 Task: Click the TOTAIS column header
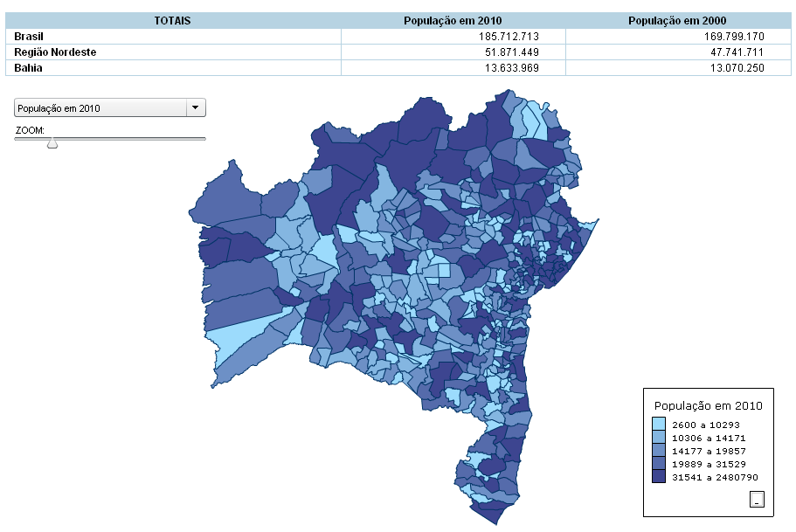click(172, 20)
